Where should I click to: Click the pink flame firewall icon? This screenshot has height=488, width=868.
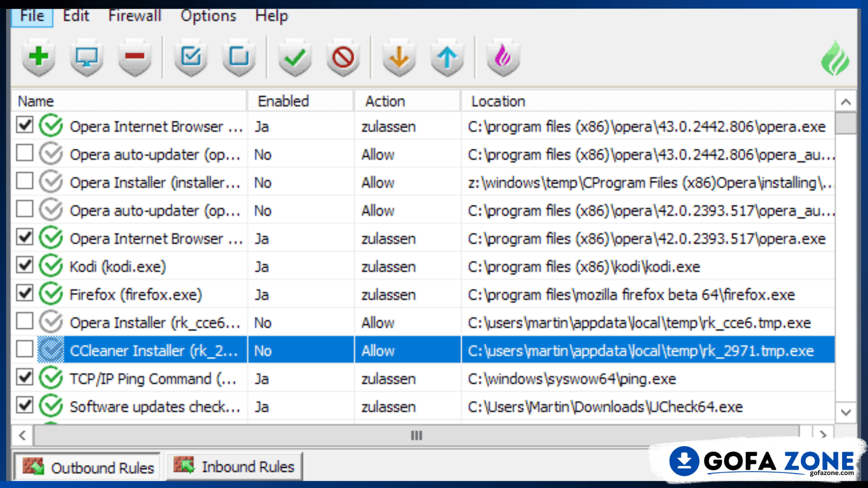503,57
